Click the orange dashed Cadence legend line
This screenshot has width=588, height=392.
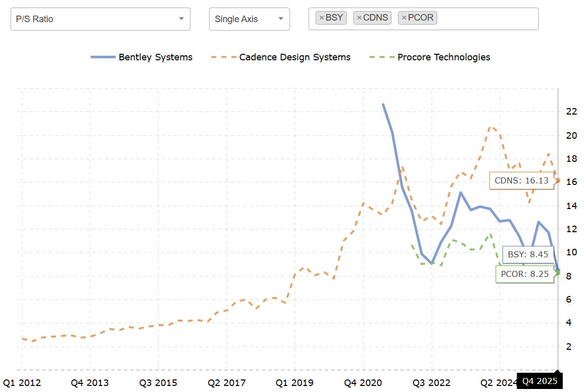click(x=224, y=57)
